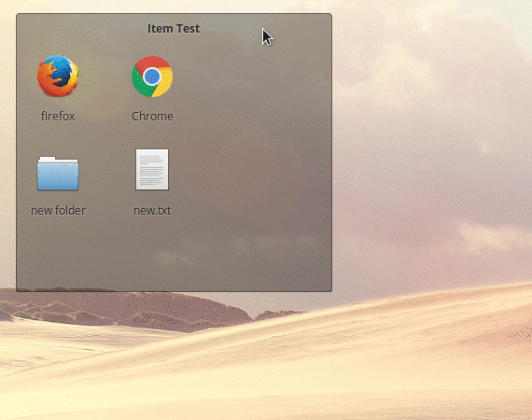Click the "Chrome" text label

(152, 117)
